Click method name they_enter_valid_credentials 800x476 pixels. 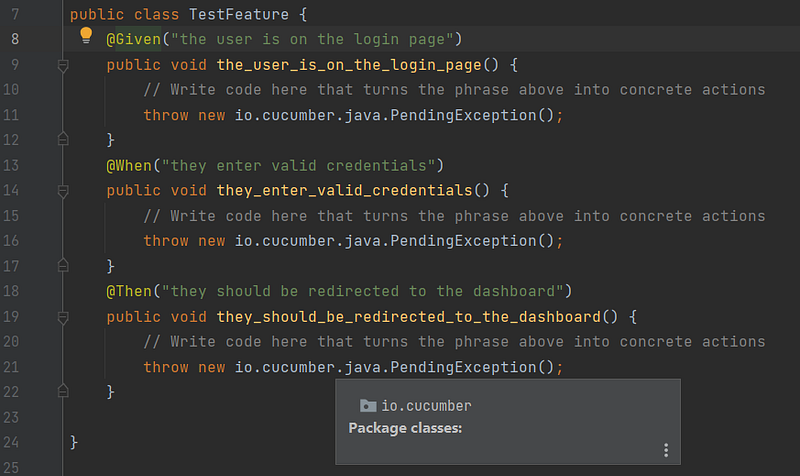click(344, 191)
